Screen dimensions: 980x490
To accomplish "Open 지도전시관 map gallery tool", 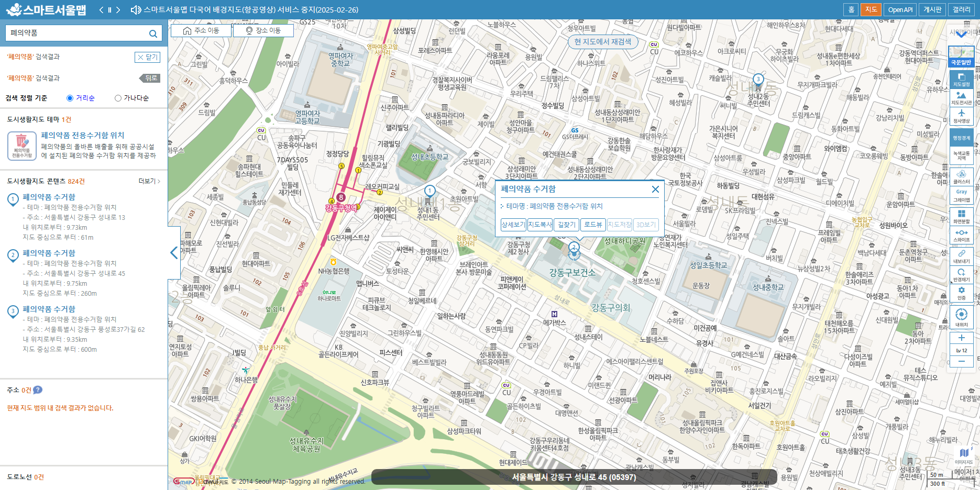I will 961,97.
